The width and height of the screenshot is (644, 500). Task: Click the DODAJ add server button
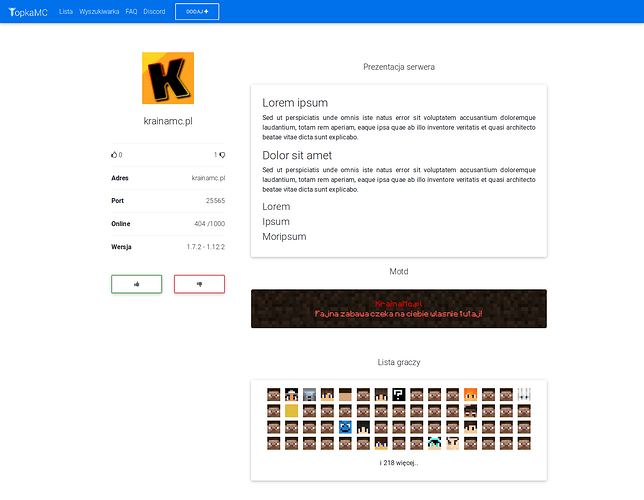click(x=197, y=11)
